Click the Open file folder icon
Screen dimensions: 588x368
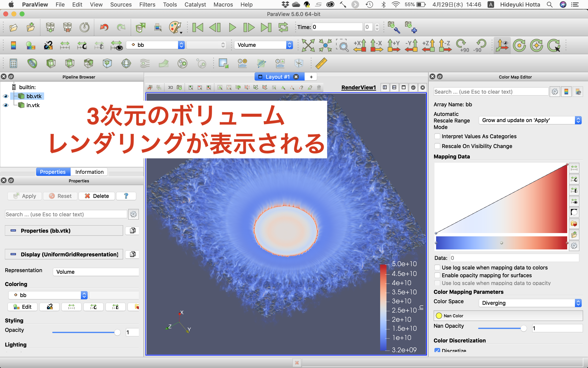click(13, 27)
